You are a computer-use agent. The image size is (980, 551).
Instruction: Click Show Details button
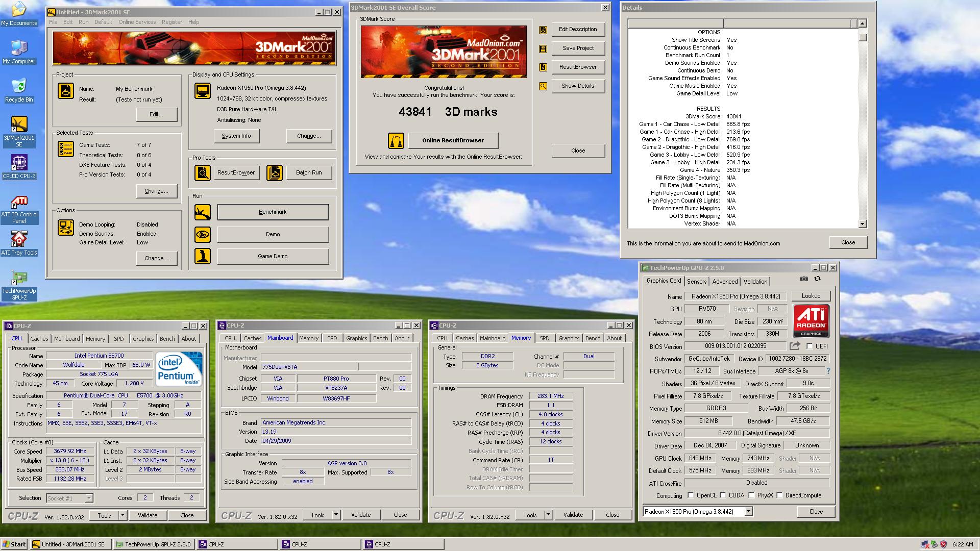coord(578,86)
